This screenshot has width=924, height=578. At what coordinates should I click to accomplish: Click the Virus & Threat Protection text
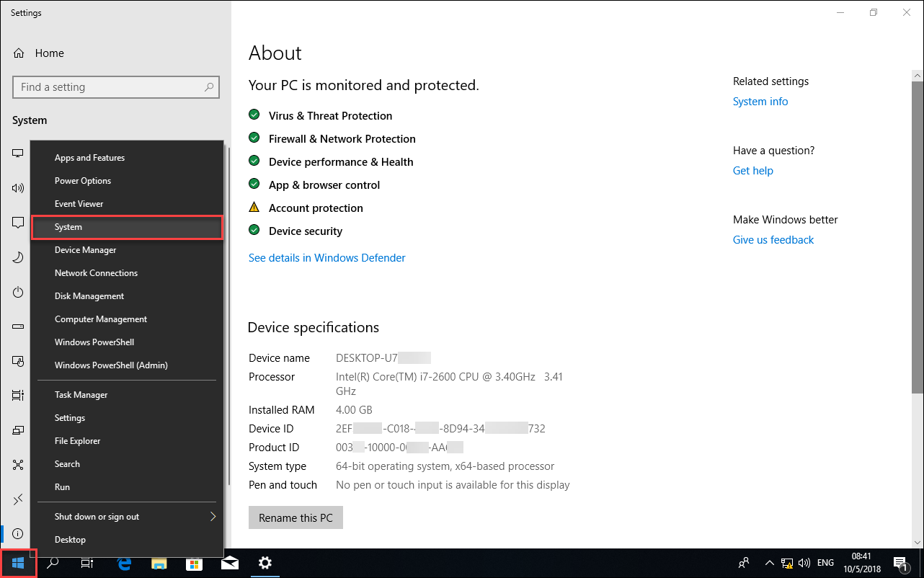(330, 116)
